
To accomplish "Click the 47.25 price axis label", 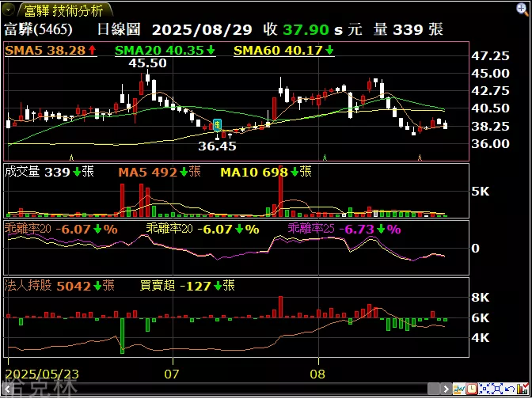I will [491, 56].
